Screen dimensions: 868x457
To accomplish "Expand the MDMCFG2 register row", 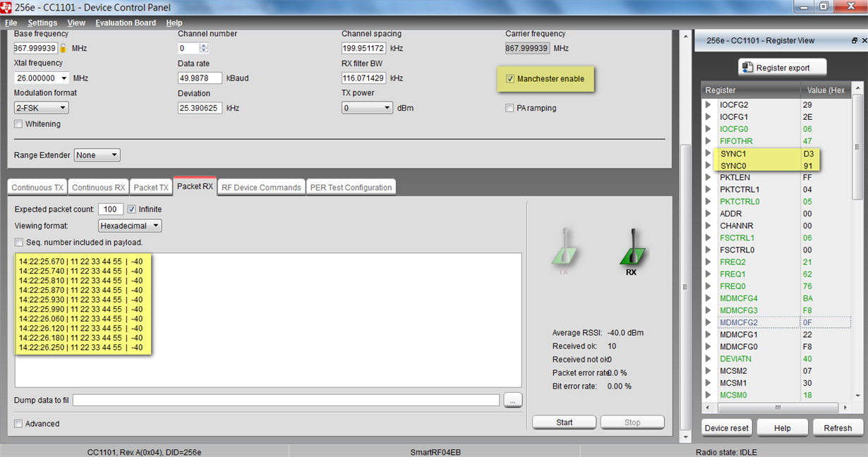I will [x=709, y=322].
